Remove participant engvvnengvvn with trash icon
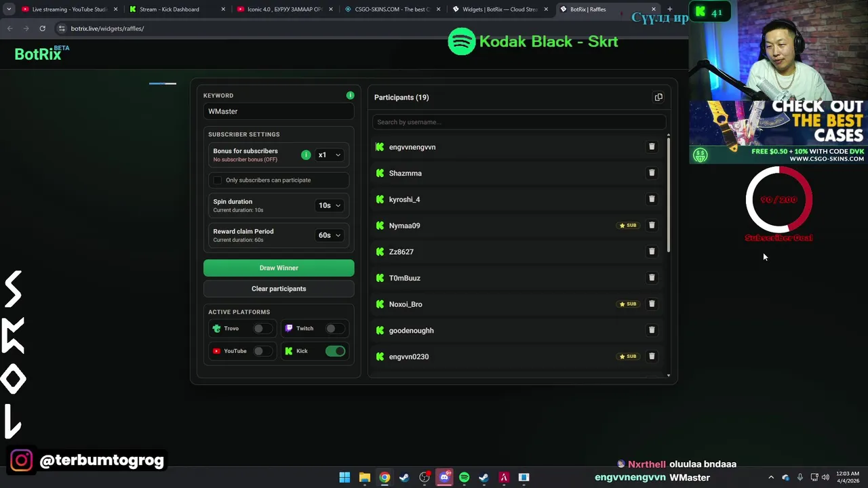Screen dimensions: 868x488 [652, 146]
